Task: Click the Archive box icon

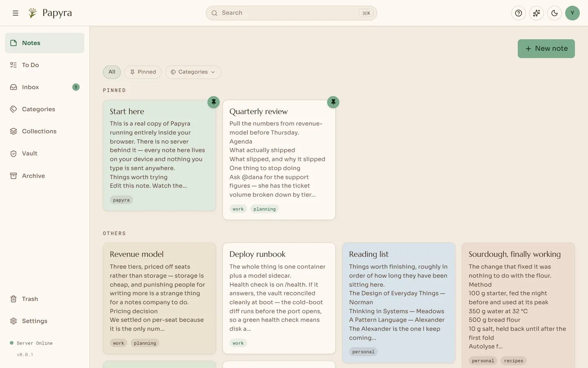Action: (x=13, y=176)
